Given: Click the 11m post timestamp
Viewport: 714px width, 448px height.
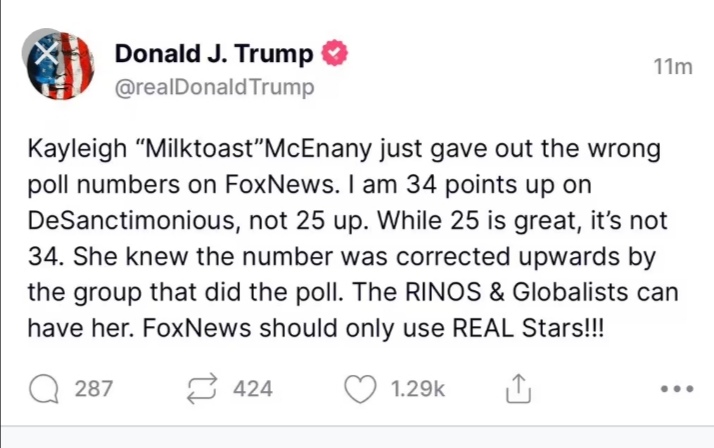Looking at the screenshot, I should pyautogui.click(x=672, y=67).
